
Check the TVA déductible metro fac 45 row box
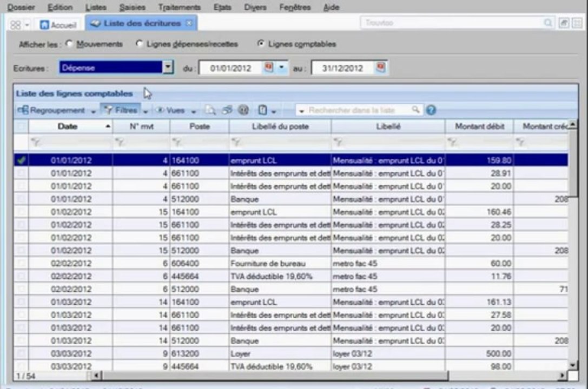(21, 276)
